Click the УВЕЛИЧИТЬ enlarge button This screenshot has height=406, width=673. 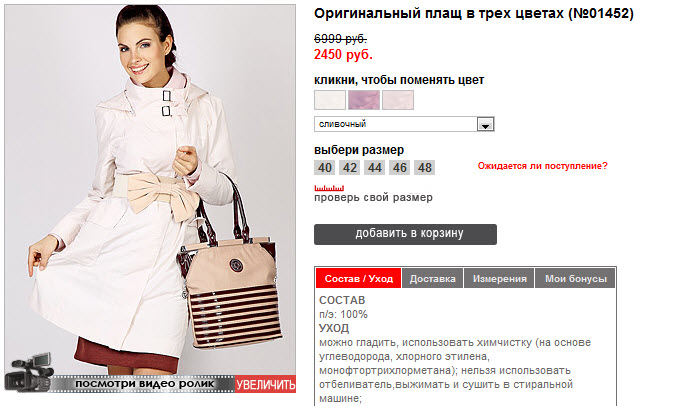tap(265, 385)
